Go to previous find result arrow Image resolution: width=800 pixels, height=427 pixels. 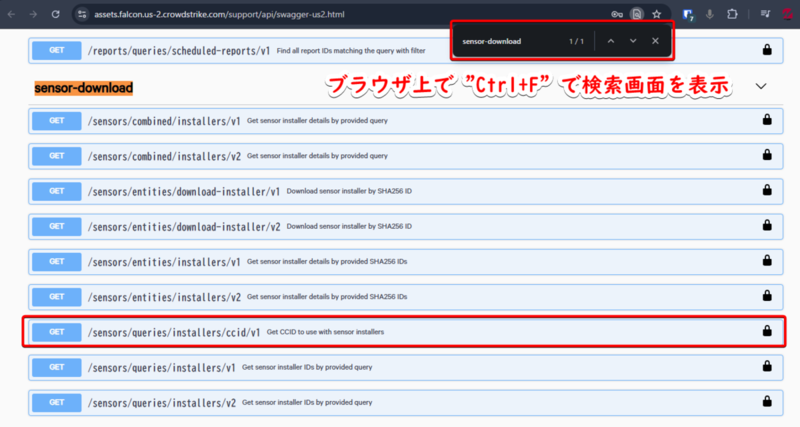(x=611, y=41)
